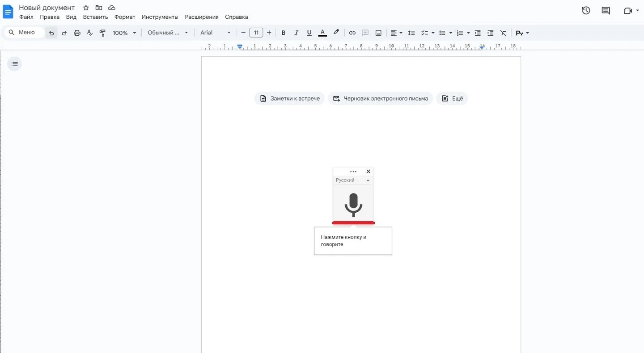644x353 pixels.
Task: Select the Paint format roller tool
Action: [x=102, y=33]
